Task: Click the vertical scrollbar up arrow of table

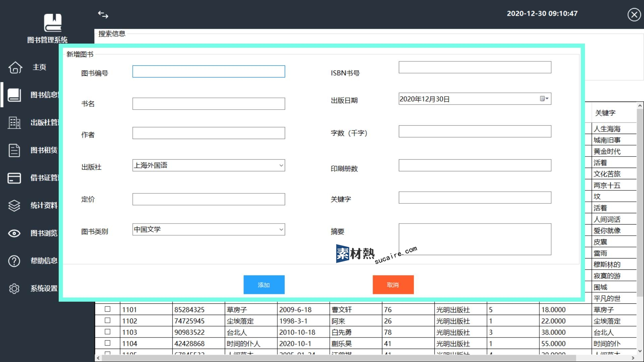Action: coord(640,106)
